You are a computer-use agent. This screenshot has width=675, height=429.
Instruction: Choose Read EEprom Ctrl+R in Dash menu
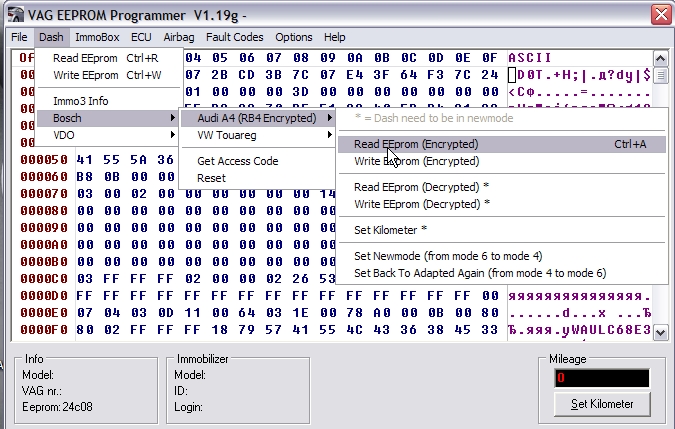point(108,58)
